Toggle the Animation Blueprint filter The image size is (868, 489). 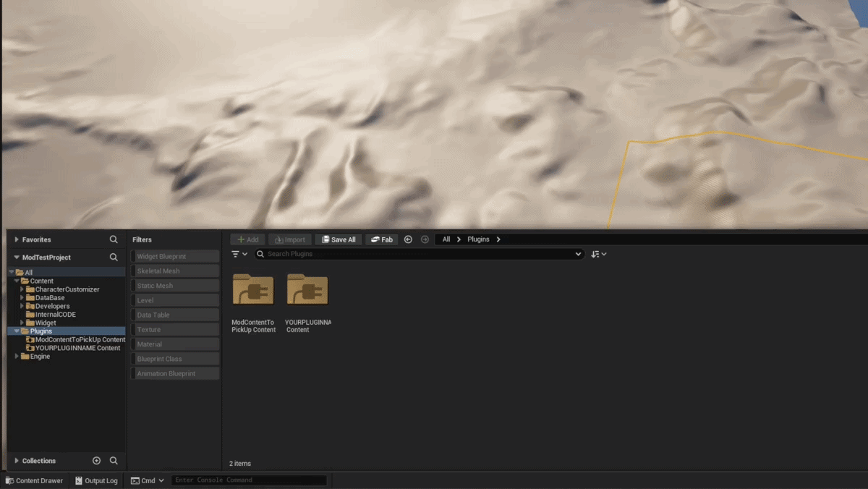[174, 373]
